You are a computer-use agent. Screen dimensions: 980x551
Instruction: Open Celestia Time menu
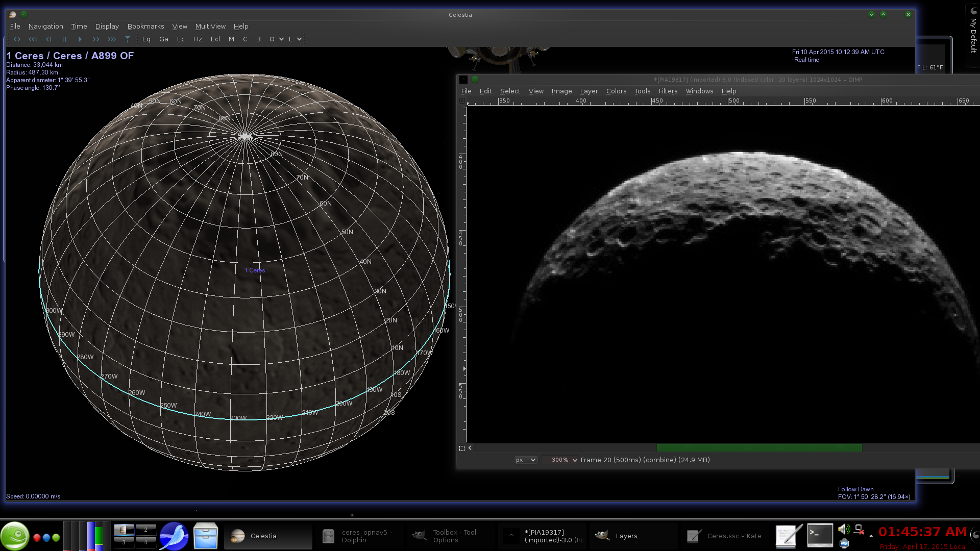tap(79, 27)
